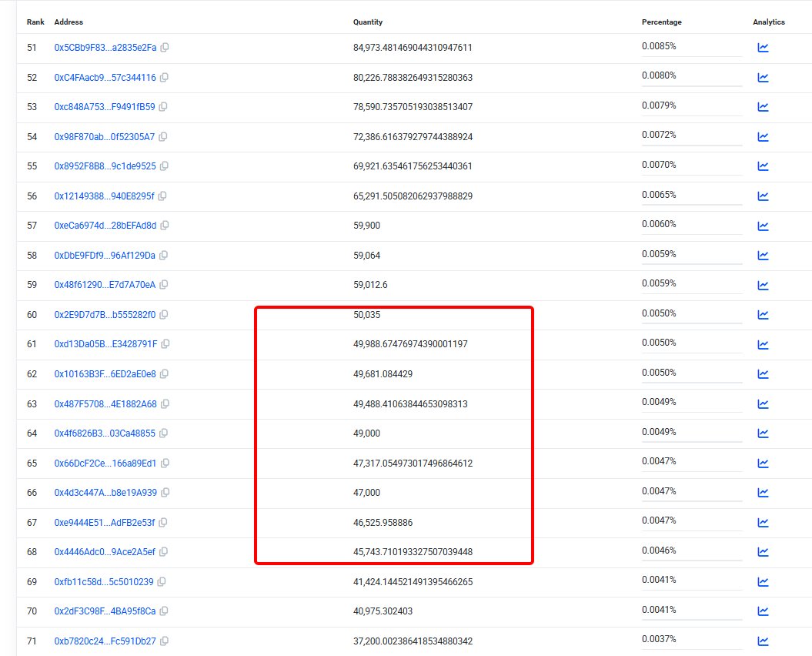This screenshot has height=656, width=812.
Task: Copy address 0x2E9D7d7B...b555282f0
Action: coord(164,315)
